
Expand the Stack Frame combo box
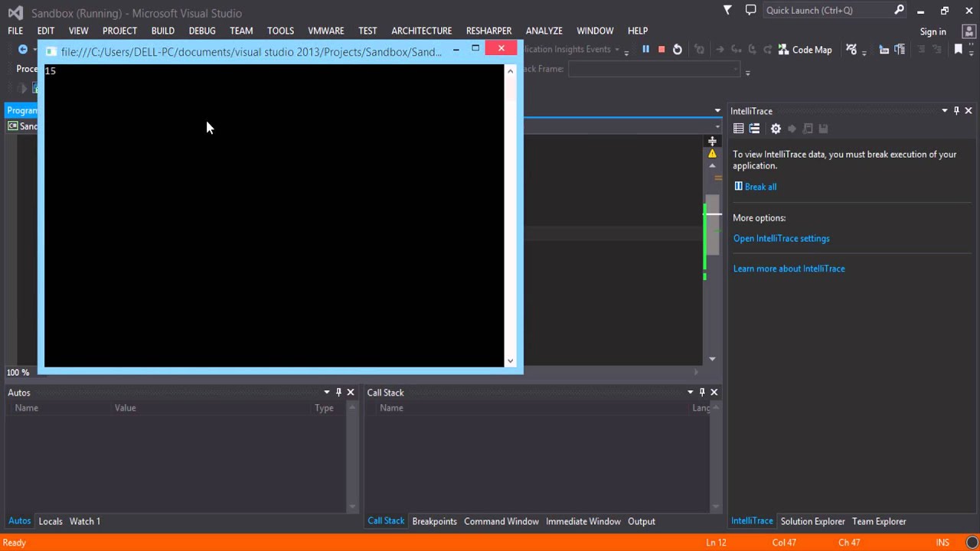pos(736,69)
